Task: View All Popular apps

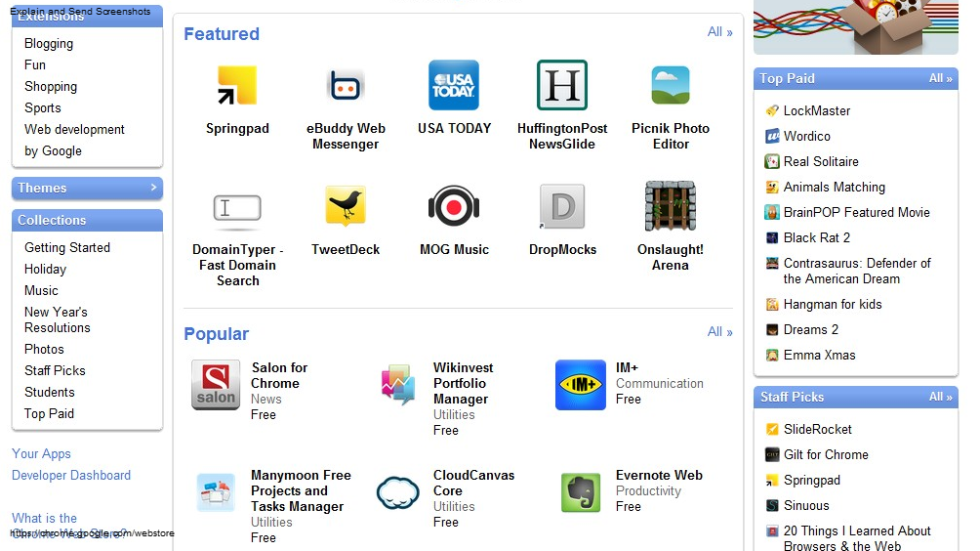Action: point(719,331)
